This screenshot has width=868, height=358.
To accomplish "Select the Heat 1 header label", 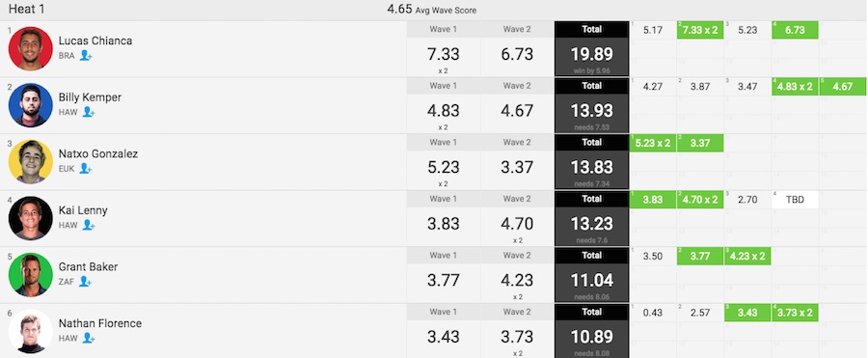I will [27, 9].
